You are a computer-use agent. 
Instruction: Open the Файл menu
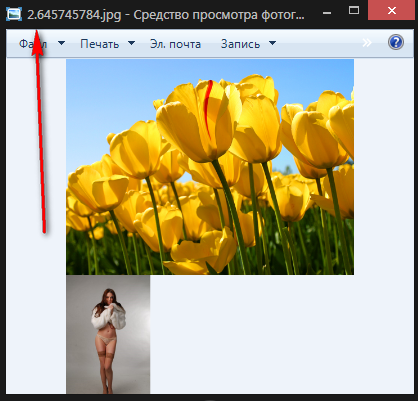(33, 44)
